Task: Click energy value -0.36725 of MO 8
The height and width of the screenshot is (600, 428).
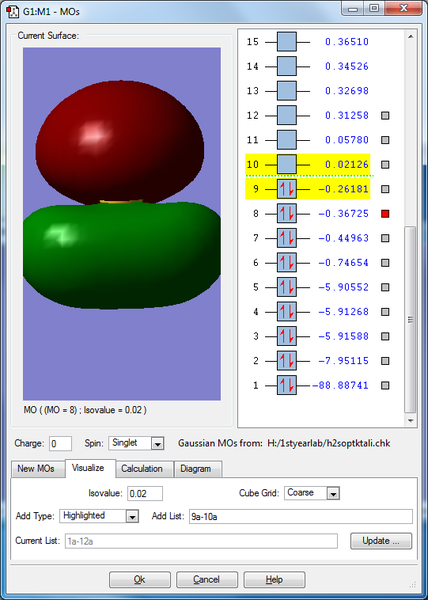Action: pos(343,214)
